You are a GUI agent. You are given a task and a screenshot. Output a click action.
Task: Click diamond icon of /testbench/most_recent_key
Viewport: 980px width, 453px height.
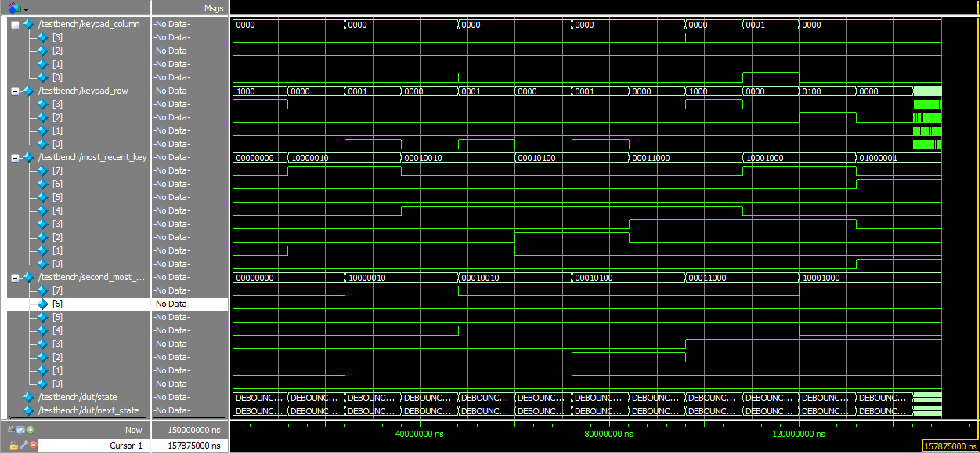[x=28, y=158]
